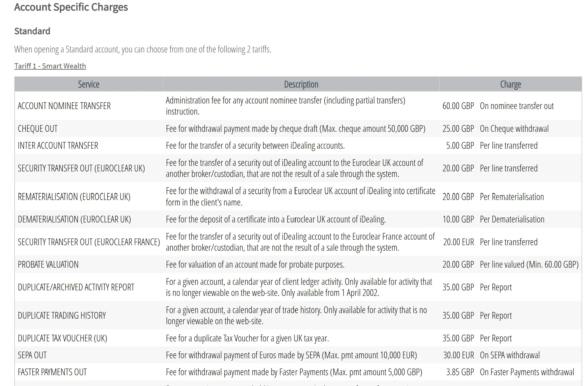Click the 20.00 EUR charge value
The height and width of the screenshot is (386, 588).
[x=459, y=242]
